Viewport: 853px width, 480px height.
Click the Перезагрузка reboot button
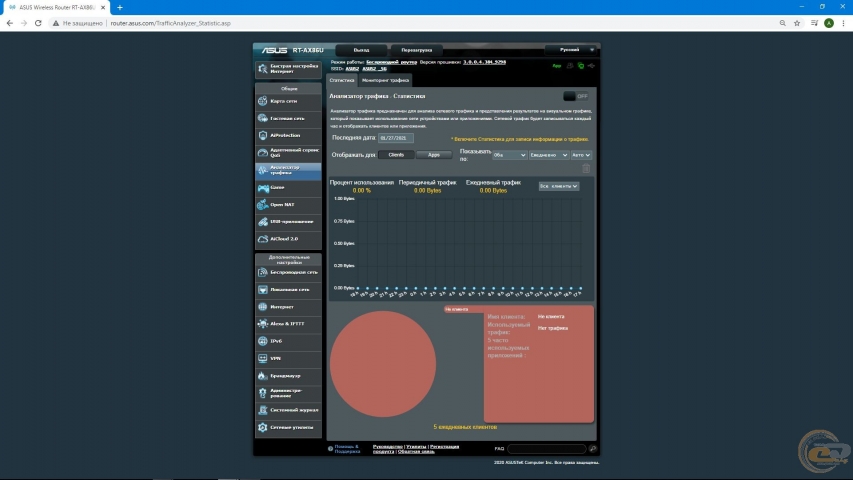coord(417,50)
